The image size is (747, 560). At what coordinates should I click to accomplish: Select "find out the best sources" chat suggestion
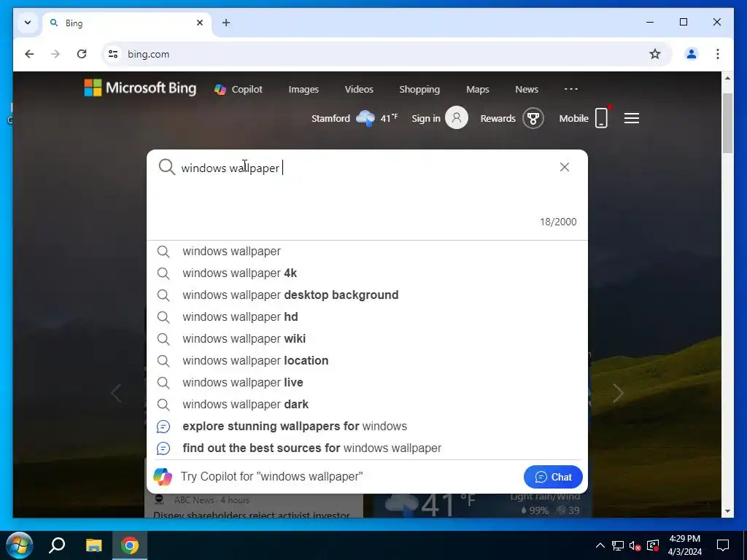click(x=367, y=448)
